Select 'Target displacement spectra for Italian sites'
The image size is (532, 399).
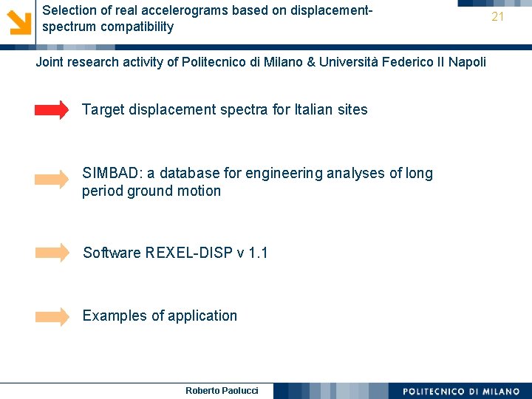(225, 109)
